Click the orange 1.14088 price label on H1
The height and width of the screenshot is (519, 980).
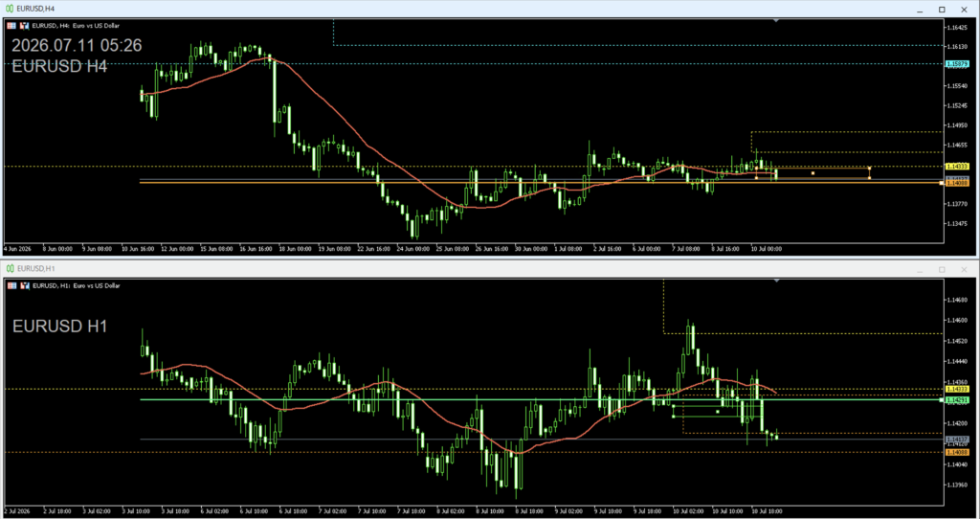pyautogui.click(x=957, y=452)
